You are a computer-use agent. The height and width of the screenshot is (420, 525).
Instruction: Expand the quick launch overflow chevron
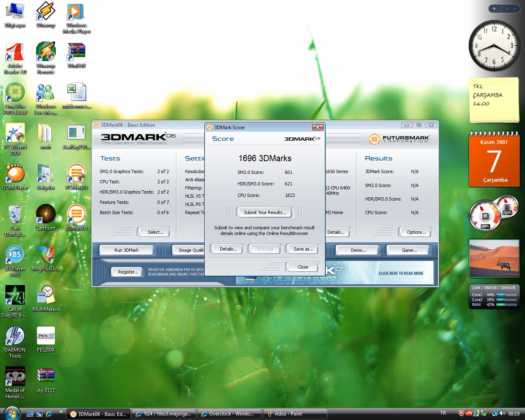tap(61, 411)
